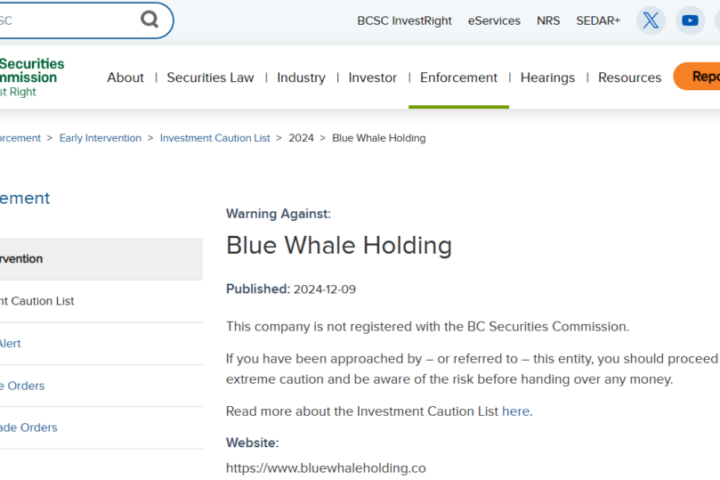Click the orange Report button
720x480 pixels.
tap(698, 76)
